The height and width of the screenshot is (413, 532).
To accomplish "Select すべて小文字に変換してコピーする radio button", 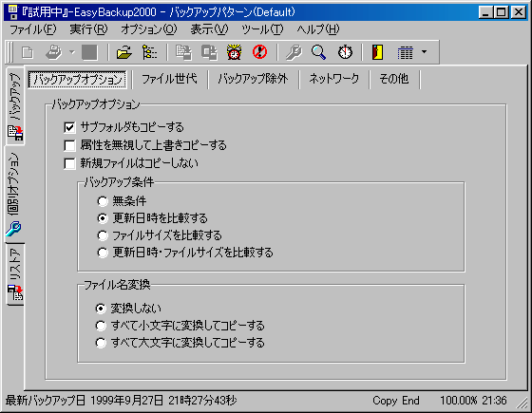I will [101, 326].
